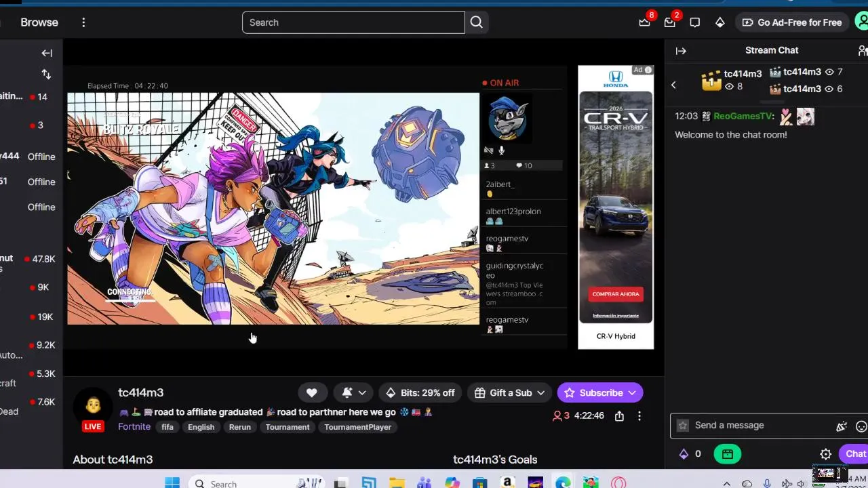Click the tc414m3 channel avatar
The width and height of the screenshot is (868, 488).
[93, 405]
